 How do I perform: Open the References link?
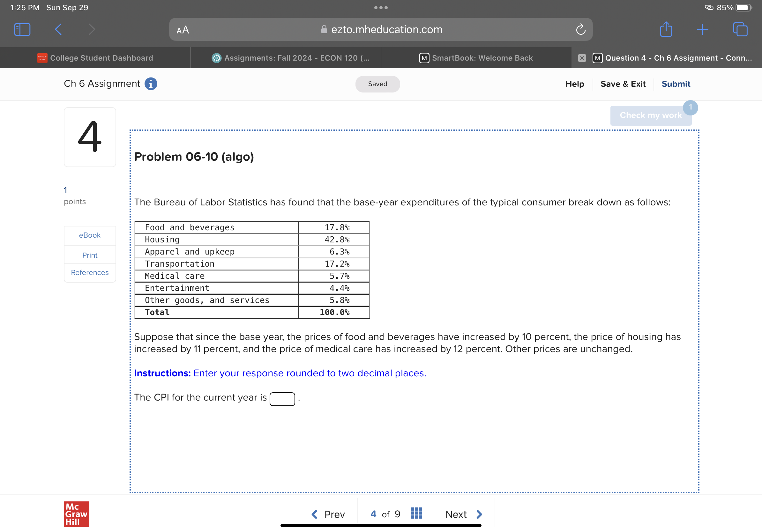click(89, 272)
